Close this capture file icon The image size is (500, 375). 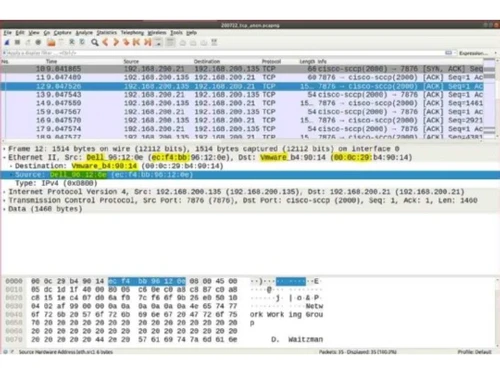72,42
